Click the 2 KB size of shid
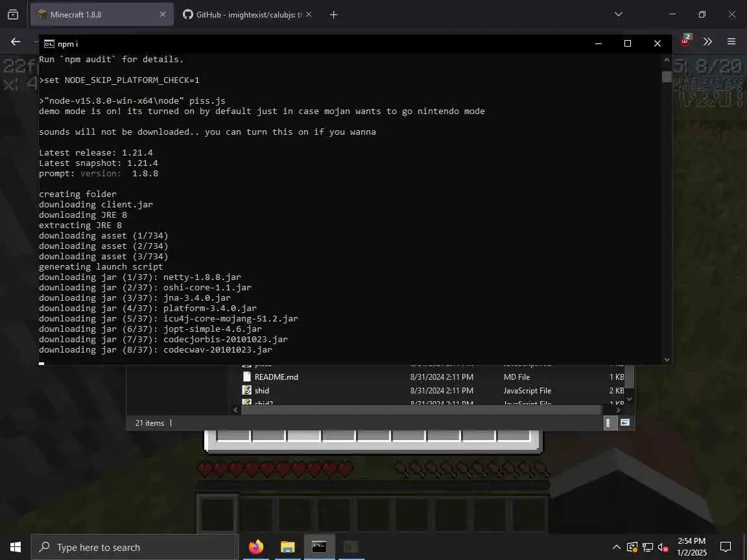 tap(617, 390)
